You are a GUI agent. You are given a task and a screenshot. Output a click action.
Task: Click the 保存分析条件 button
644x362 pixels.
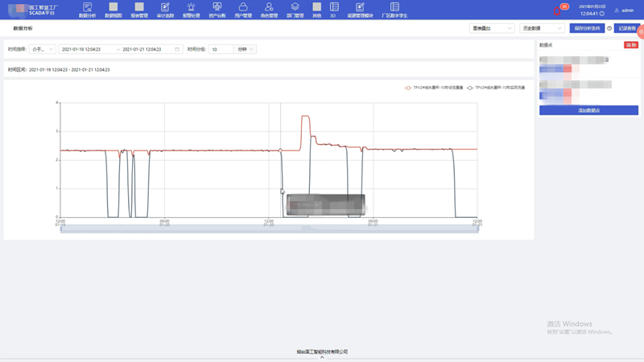point(587,28)
